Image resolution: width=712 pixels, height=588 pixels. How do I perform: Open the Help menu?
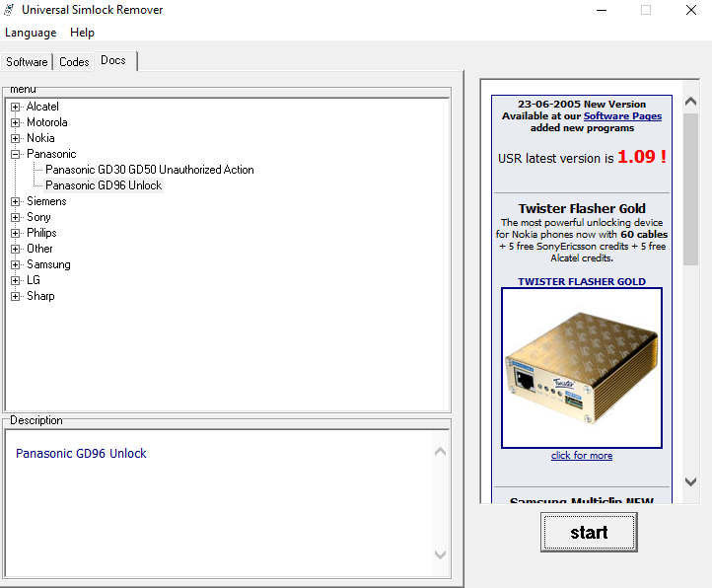(x=82, y=33)
